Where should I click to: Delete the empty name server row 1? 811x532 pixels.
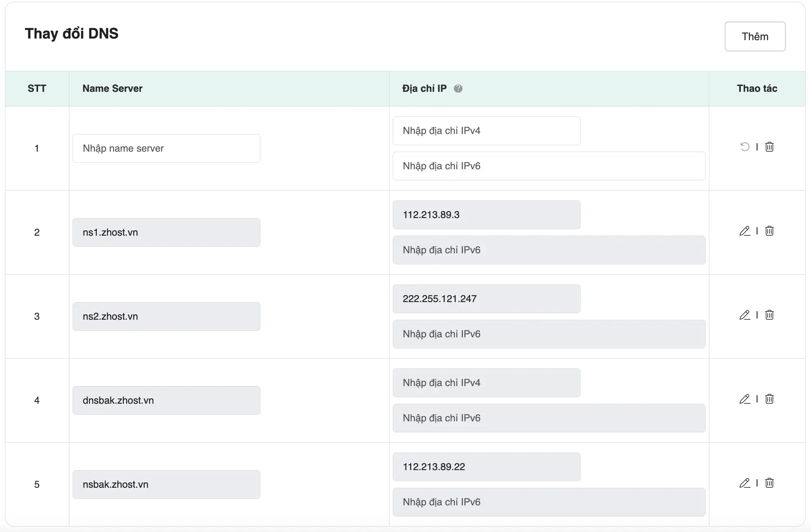click(769, 147)
